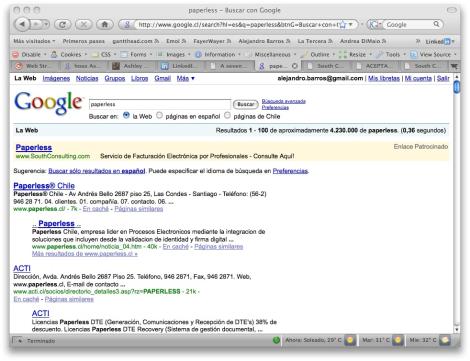Click the Buscar button

point(246,104)
